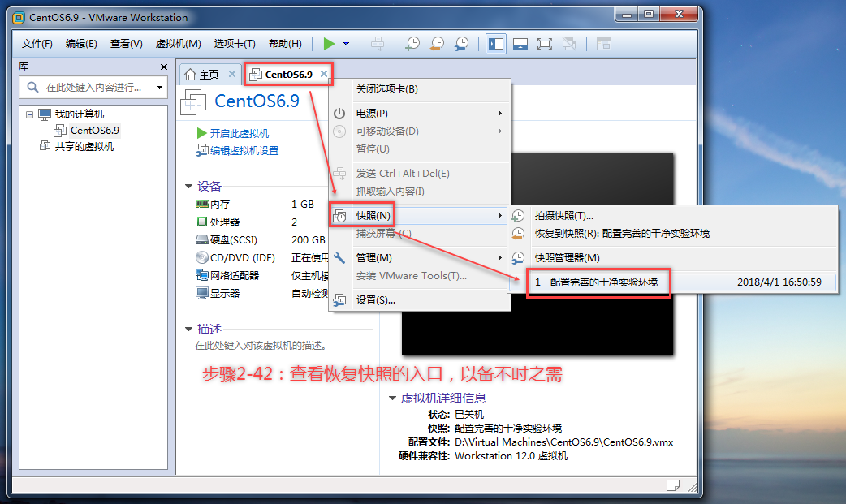
Task: Click revert icon beside 恢复到快照(R)
Action: 518,234
